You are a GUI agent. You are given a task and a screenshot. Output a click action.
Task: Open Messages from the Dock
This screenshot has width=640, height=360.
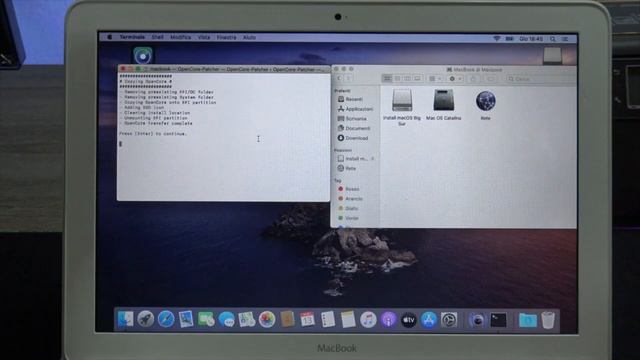coord(226,319)
